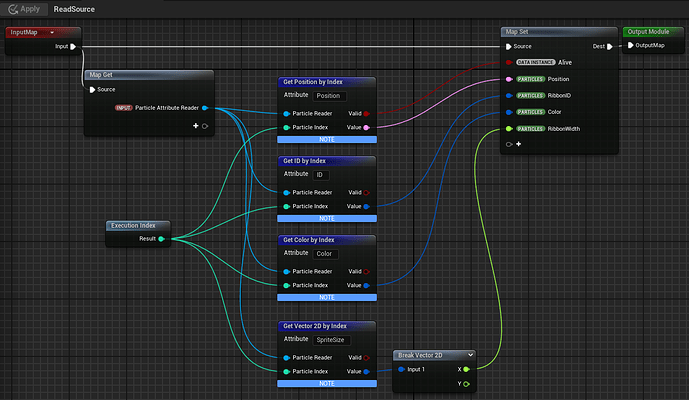689x400 pixels.
Task: Select the Get Position by Index header
Action: pyautogui.click(x=327, y=82)
